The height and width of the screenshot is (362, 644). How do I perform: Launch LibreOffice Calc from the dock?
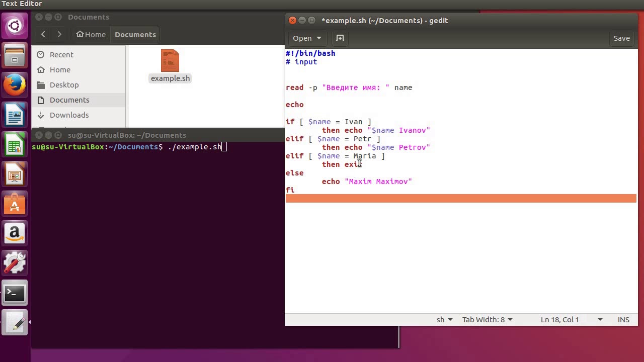click(x=15, y=145)
